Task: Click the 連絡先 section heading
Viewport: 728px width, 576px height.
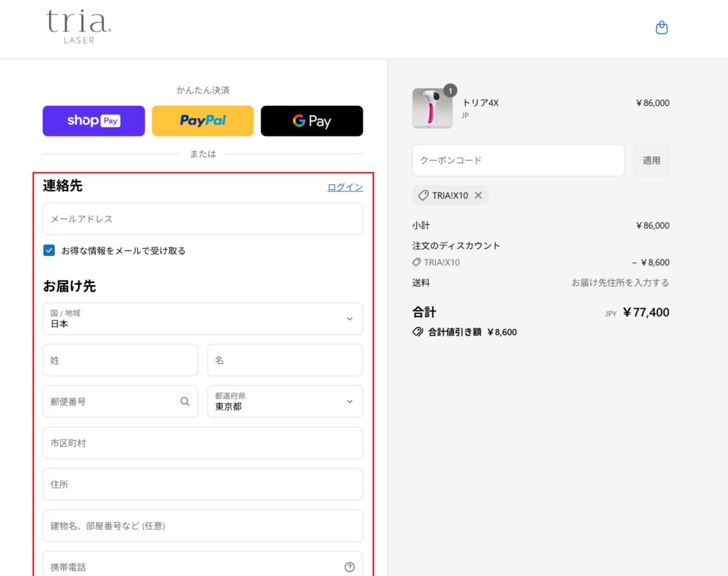Action: pyautogui.click(x=63, y=186)
